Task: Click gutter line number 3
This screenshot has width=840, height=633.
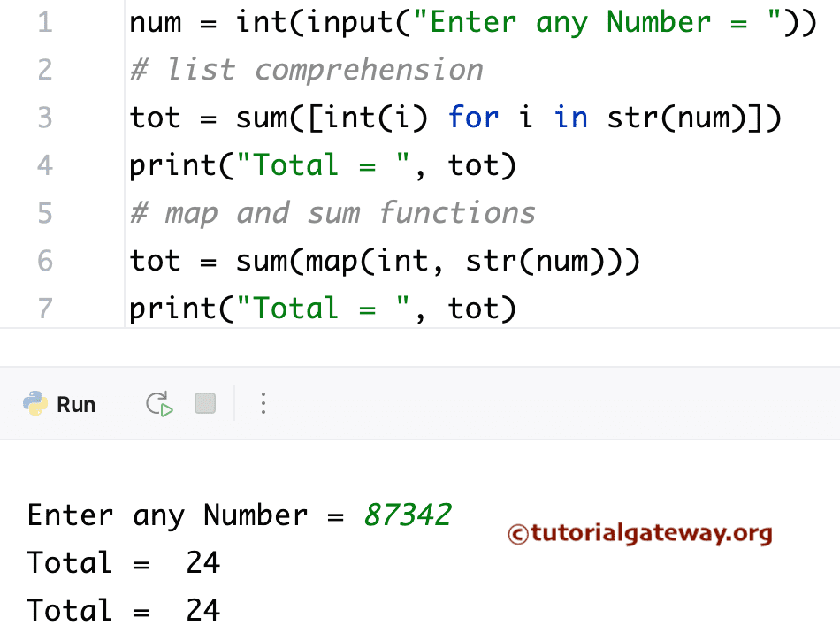Action: (x=45, y=118)
